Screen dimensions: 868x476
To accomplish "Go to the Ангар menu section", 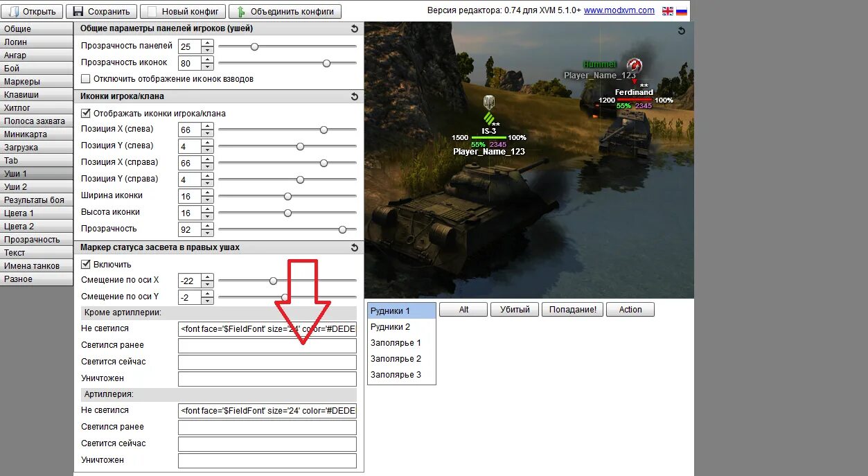I will [x=37, y=55].
